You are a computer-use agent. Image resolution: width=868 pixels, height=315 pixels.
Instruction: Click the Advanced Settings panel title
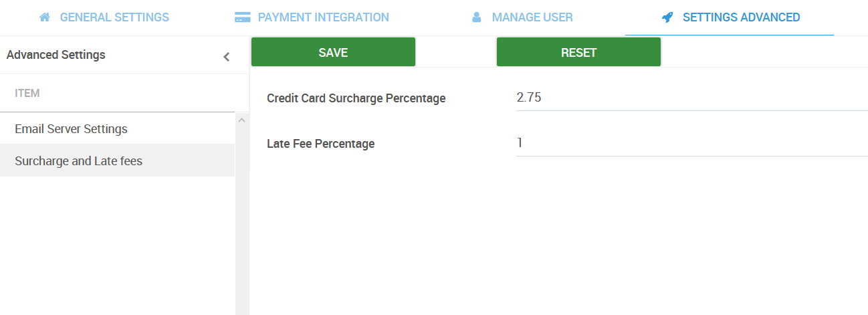(x=56, y=55)
